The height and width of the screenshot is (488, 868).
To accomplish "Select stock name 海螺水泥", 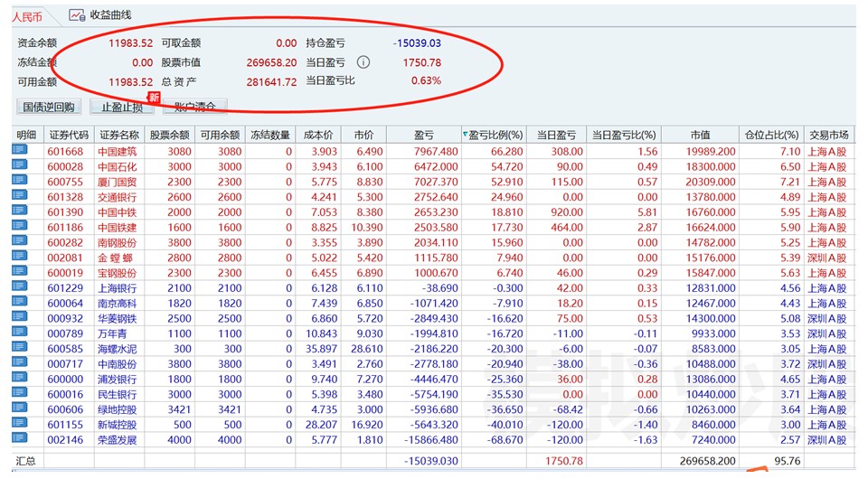I will [x=117, y=349].
